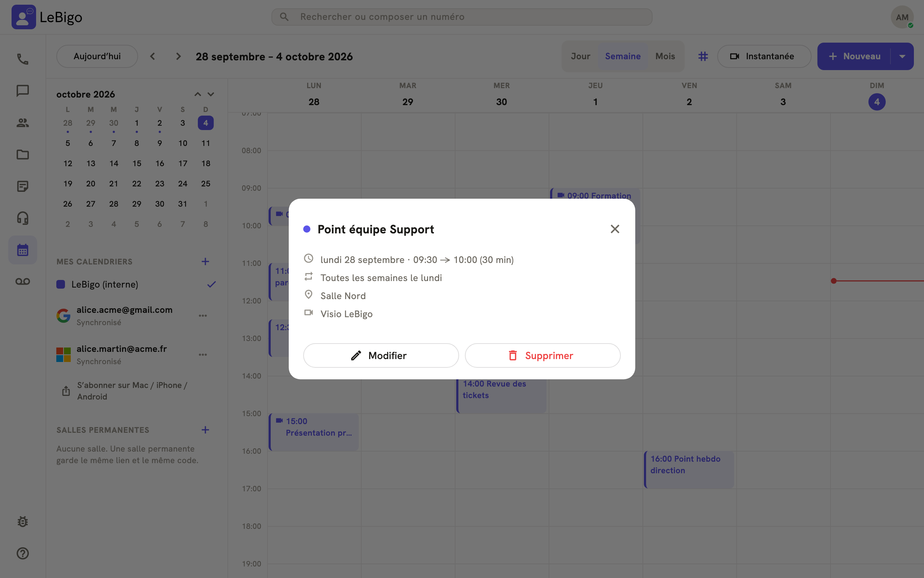Viewport: 924px width, 578px height.
Task: Click the AM user avatar
Action: tap(902, 17)
